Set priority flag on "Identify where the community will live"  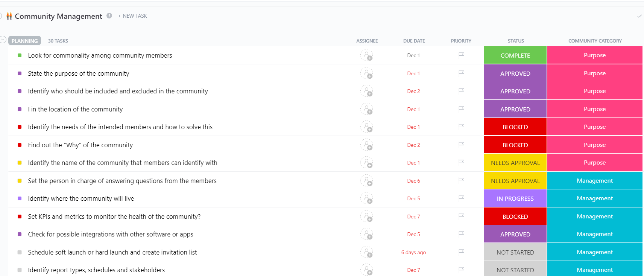pos(461,198)
